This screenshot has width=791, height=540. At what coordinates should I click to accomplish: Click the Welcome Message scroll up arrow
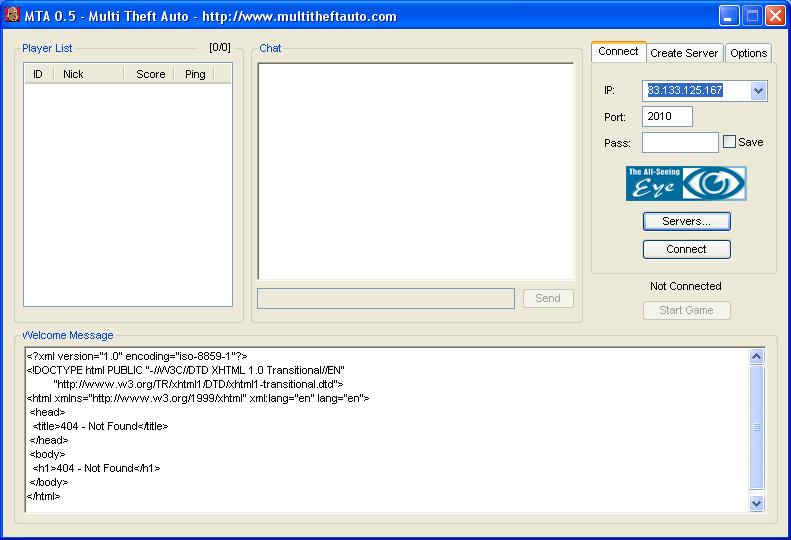click(756, 357)
